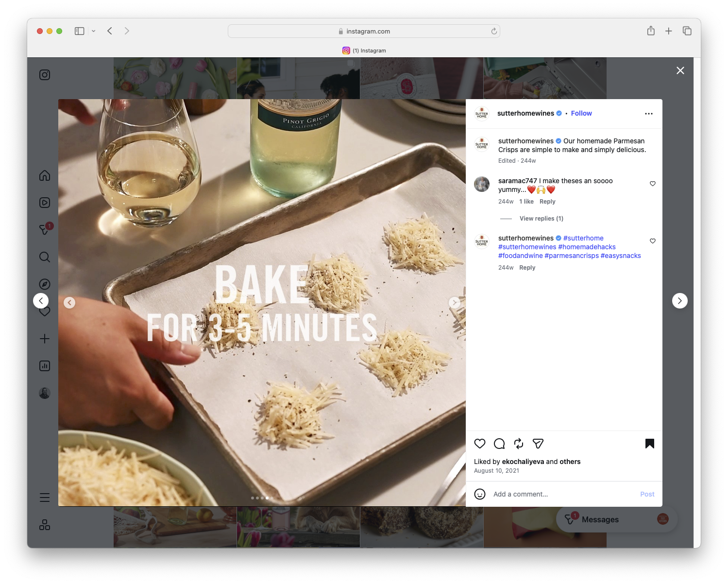The height and width of the screenshot is (584, 728).
Task: View others who liked the post
Action: coord(570,462)
